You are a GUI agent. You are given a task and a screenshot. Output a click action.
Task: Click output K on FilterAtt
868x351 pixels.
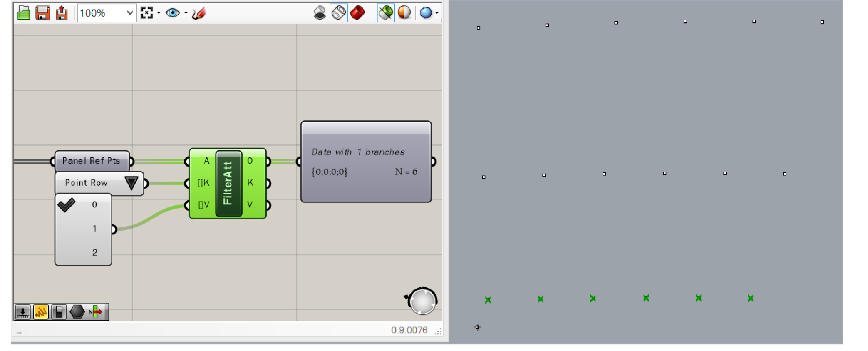click(x=250, y=183)
